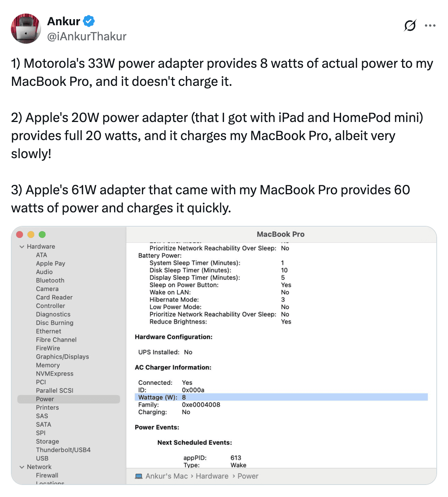This screenshot has height=497, width=448.
Task: Open Firewall under Network
Action: [x=47, y=475]
